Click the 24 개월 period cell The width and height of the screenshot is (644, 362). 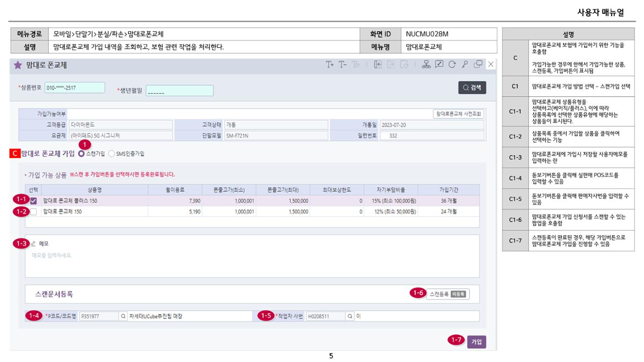pyautogui.click(x=449, y=212)
